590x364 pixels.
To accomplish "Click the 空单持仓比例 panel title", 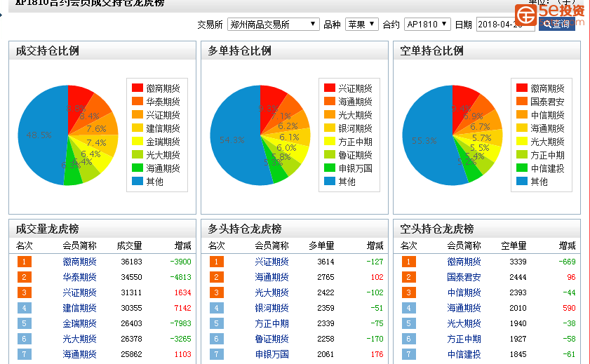I will (432, 50).
